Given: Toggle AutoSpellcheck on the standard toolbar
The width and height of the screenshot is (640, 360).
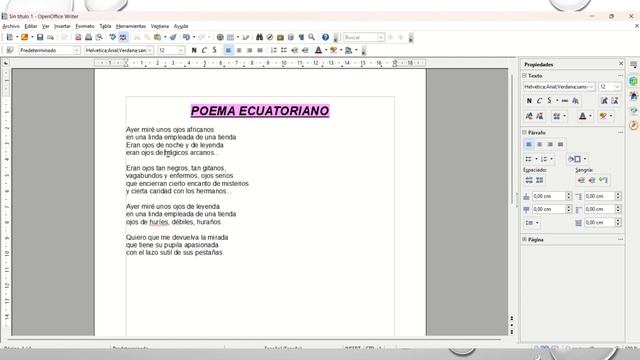Looking at the screenshot, I should tap(123, 37).
